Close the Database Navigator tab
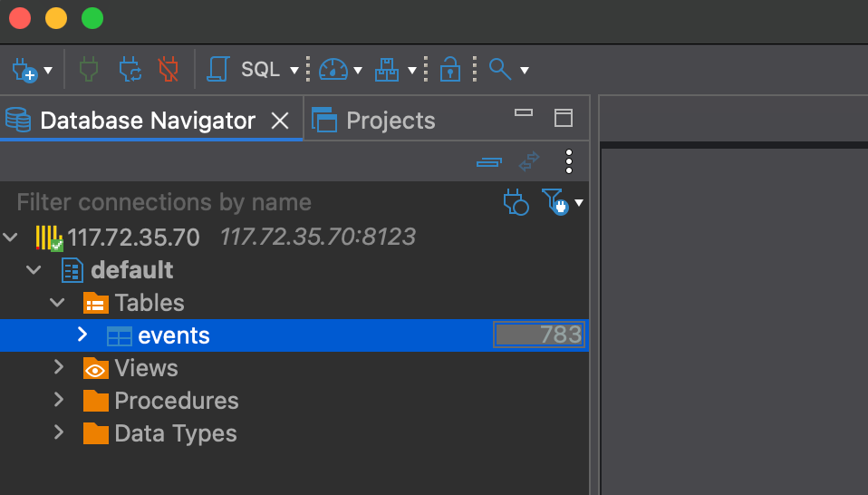The image size is (868, 495). click(x=280, y=121)
